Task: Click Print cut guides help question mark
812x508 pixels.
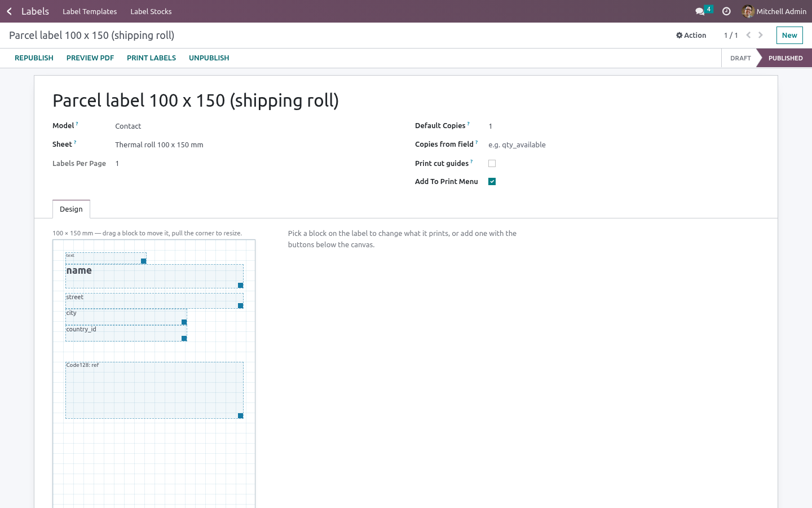Action: tap(471, 161)
